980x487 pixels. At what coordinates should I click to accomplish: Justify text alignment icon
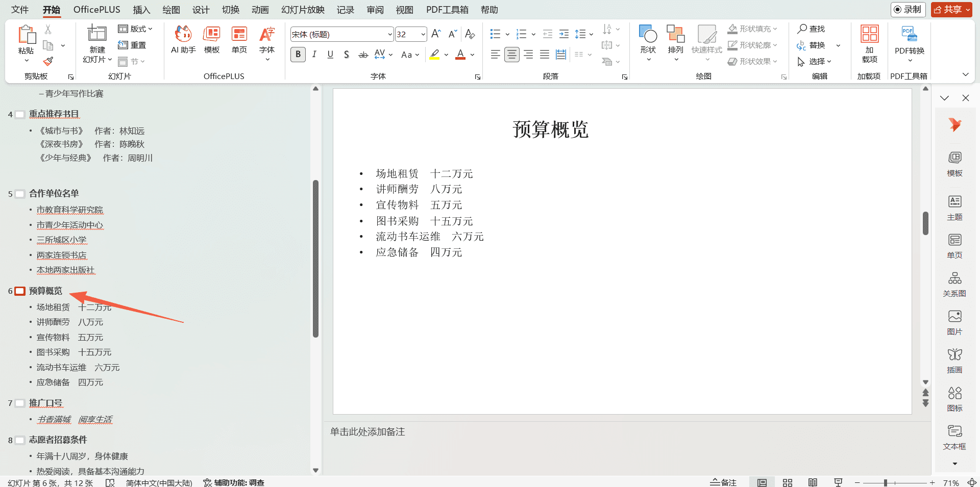[545, 55]
